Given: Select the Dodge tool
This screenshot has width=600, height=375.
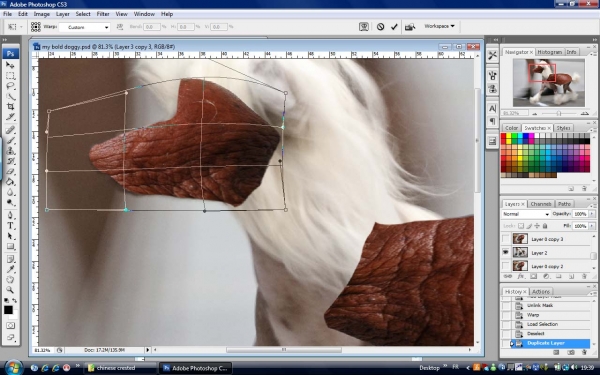Looking at the screenshot, I should coord(10,202).
